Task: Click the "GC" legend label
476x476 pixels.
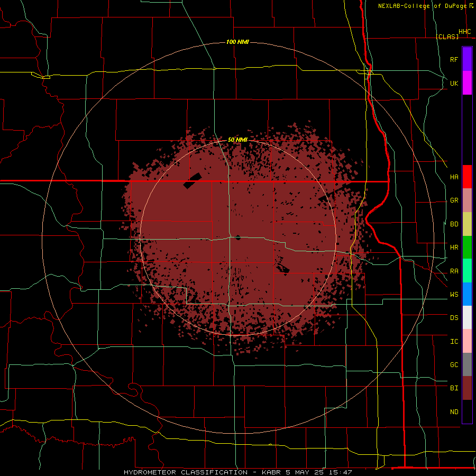Action: [454, 365]
